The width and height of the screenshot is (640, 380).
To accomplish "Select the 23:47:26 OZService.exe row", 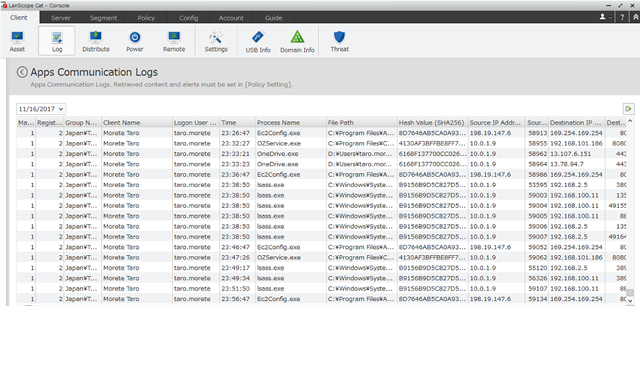I will point(321,258).
